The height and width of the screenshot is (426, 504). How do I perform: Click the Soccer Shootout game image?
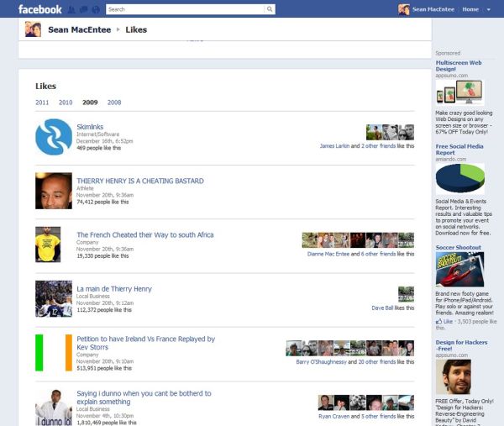pyautogui.click(x=459, y=270)
